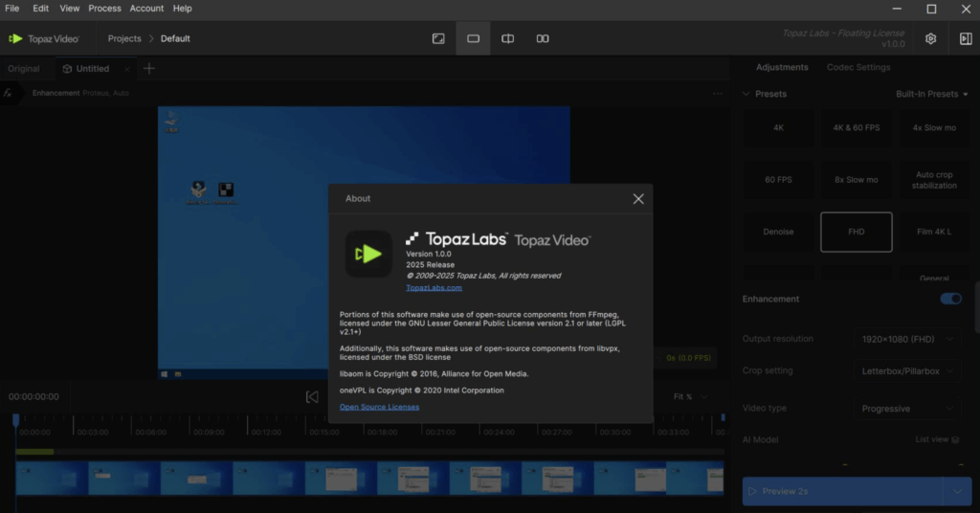Go to Projects breadcrumb

(x=124, y=38)
